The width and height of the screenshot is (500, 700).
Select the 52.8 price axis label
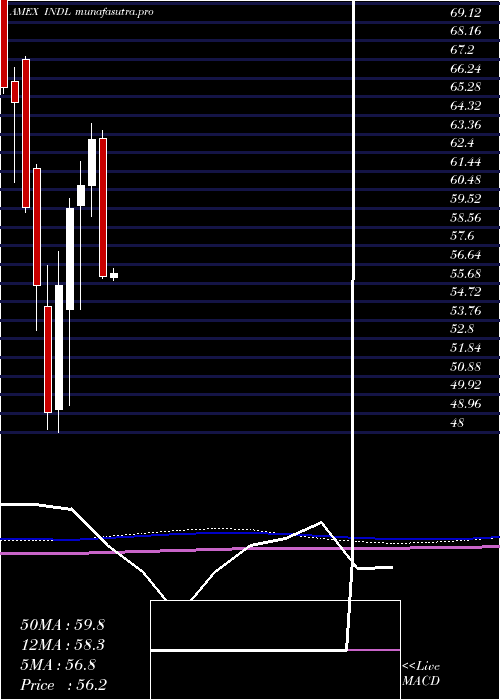[462, 329]
